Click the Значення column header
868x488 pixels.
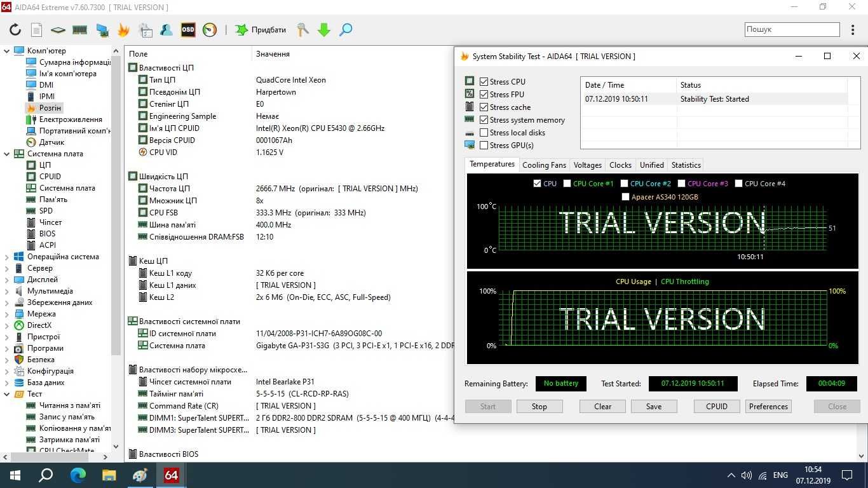coord(273,54)
